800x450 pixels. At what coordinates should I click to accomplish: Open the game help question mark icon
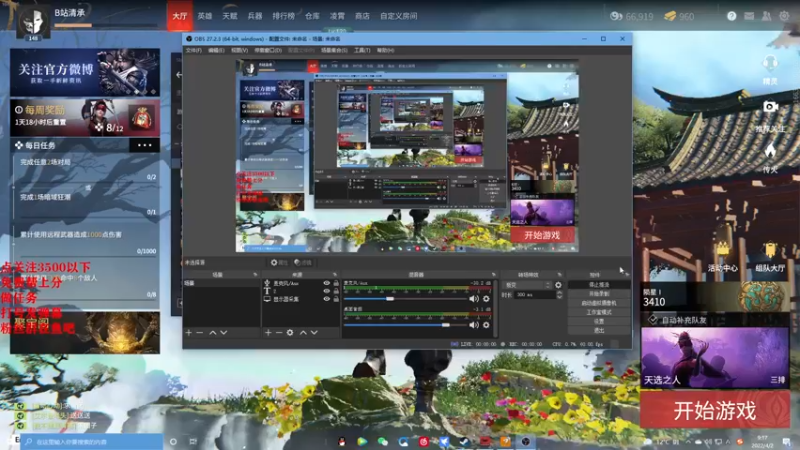732,16
